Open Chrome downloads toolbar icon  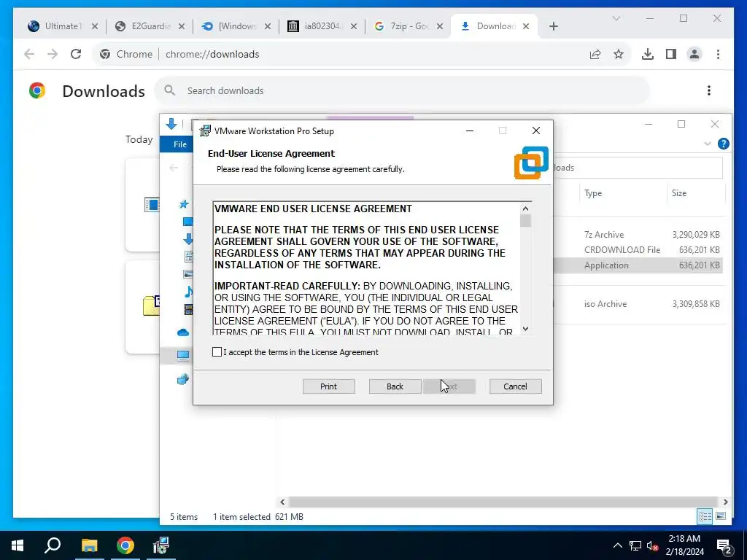[x=648, y=54]
